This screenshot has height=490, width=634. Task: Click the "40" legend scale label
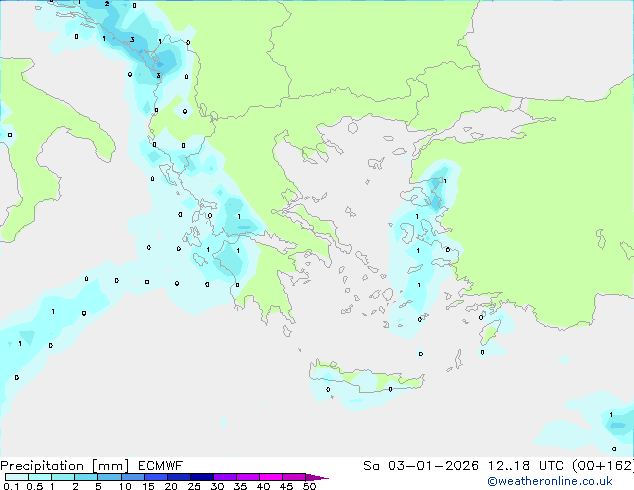point(263,486)
